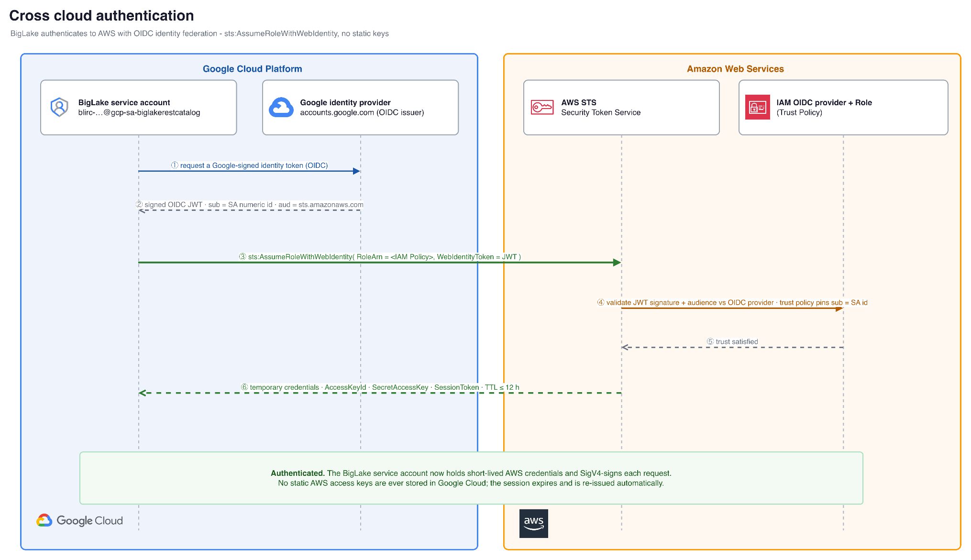The image size is (971, 560).
Task: Select the Google identity provider box
Action: coord(361,108)
